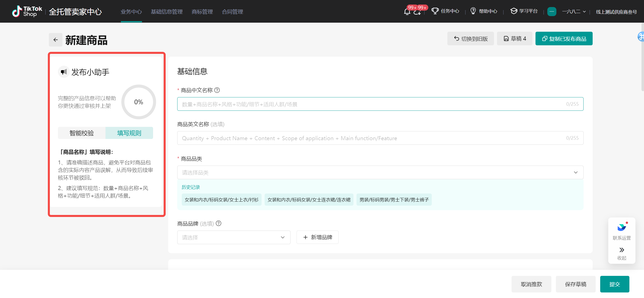
Task: Open the notification bell icon
Action: coord(407,12)
